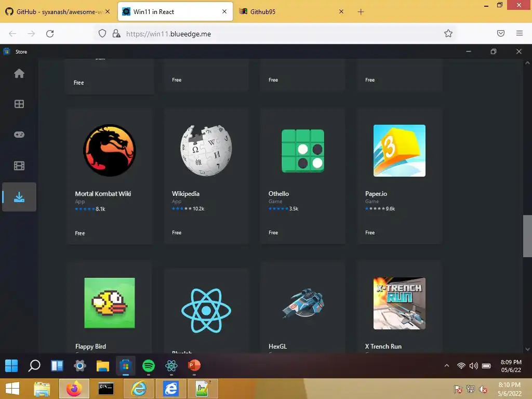Click the volume speaker icon in Win11 tray

(474, 366)
